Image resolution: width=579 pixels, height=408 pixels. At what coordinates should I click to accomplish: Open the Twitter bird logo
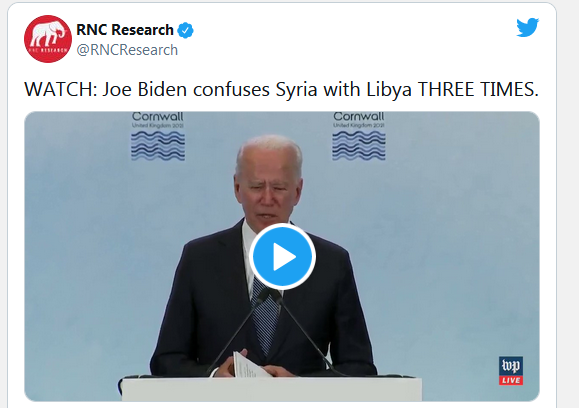527,27
